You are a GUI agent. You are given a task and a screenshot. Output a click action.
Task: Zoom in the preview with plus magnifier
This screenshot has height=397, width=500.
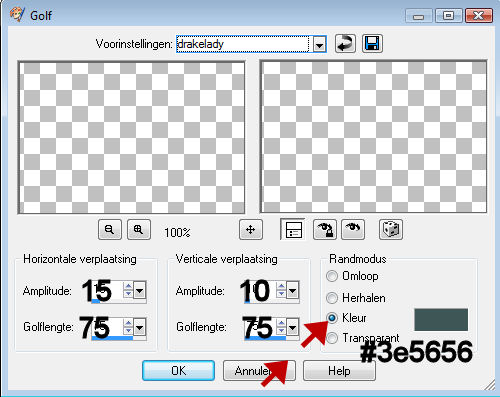coord(139,229)
